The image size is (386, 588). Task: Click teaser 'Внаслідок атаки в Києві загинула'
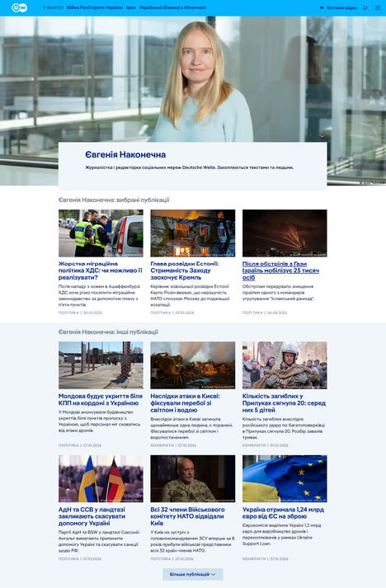[x=190, y=428]
